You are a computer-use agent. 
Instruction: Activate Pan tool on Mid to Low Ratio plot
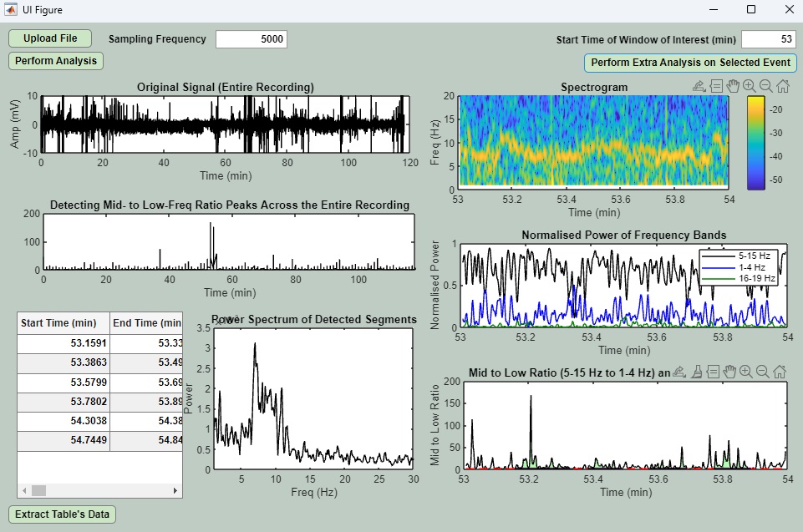[x=729, y=372]
